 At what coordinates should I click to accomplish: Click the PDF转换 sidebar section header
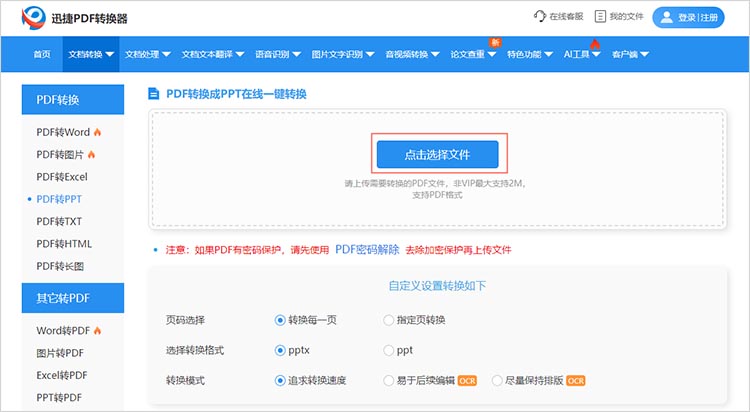point(73,100)
